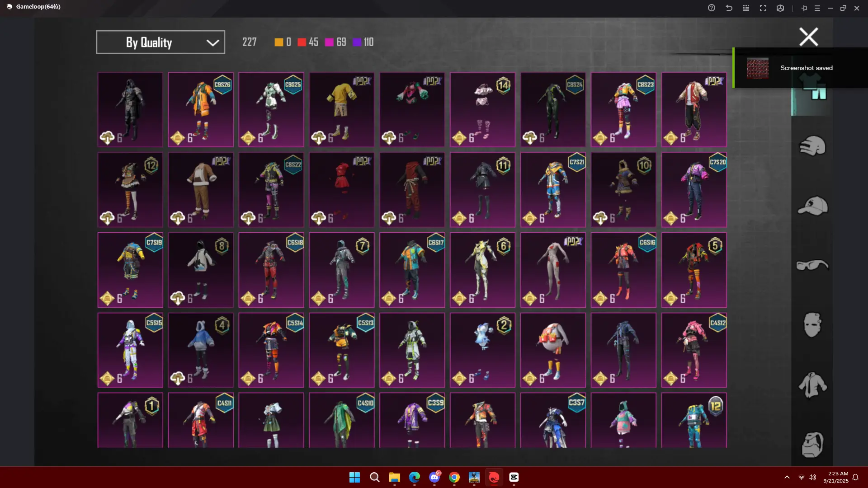Select the cap headwear category icon
This screenshot has width=868, height=488.
pos(812,206)
